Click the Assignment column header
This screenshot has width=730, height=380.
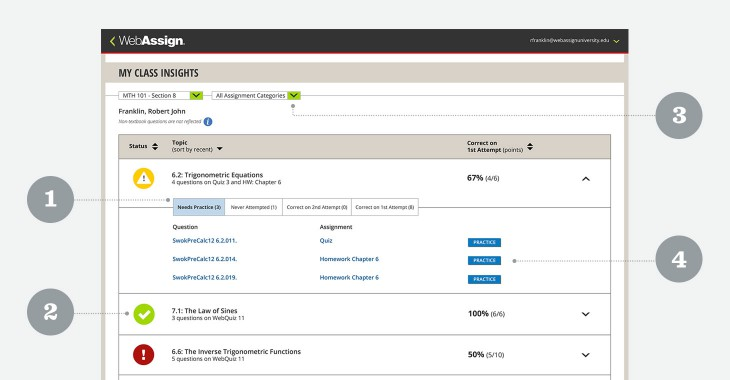(x=336, y=227)
